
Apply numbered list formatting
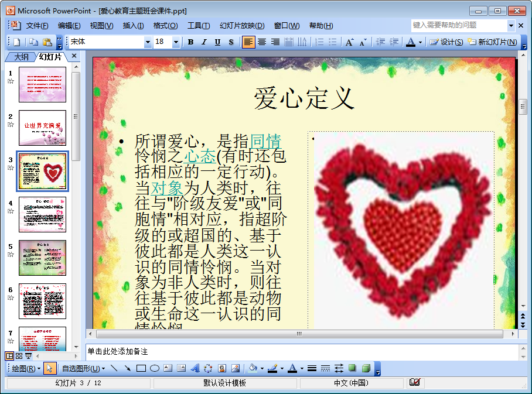[x=319, y=42]
